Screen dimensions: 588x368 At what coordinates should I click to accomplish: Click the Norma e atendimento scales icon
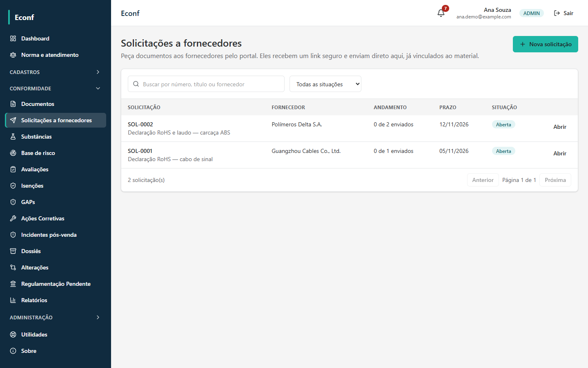pos(13,55)
